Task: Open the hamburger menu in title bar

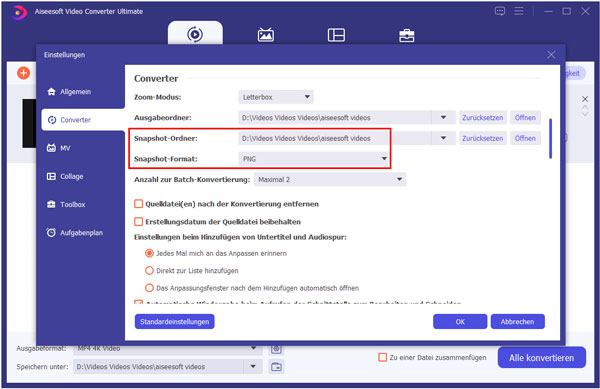Action: (x=519, y=11)
